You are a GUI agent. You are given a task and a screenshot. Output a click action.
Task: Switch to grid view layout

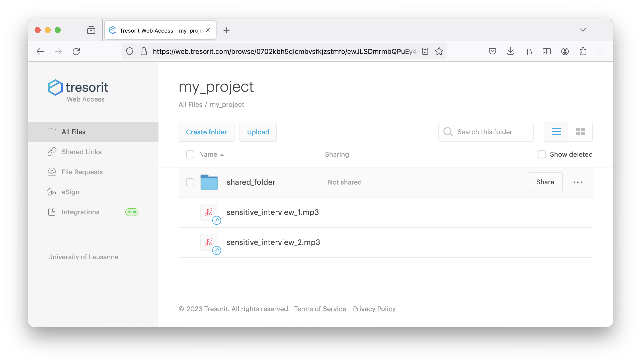[x=580, y=132]
